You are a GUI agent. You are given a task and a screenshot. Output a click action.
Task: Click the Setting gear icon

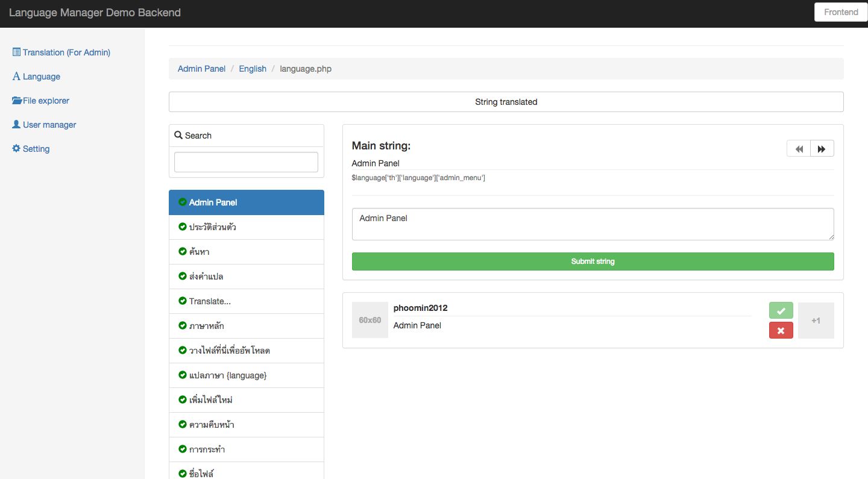[x=16, y=149]
